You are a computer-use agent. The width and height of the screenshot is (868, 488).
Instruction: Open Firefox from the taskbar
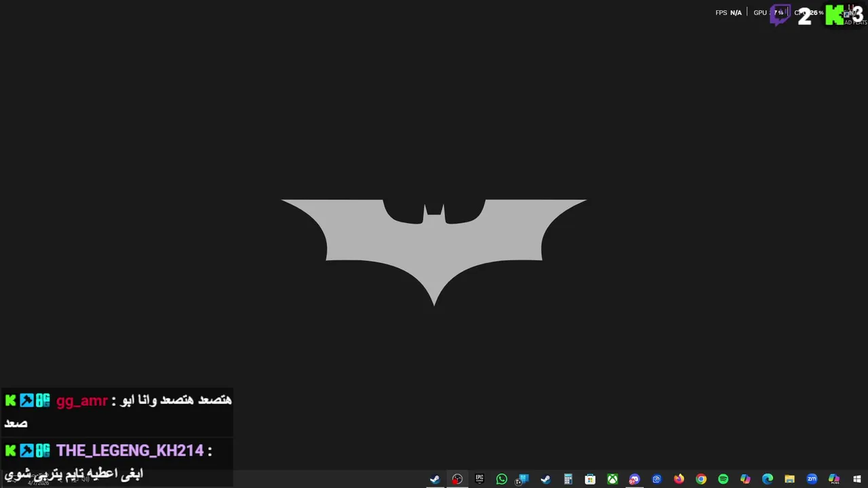[x=679, y=479]
